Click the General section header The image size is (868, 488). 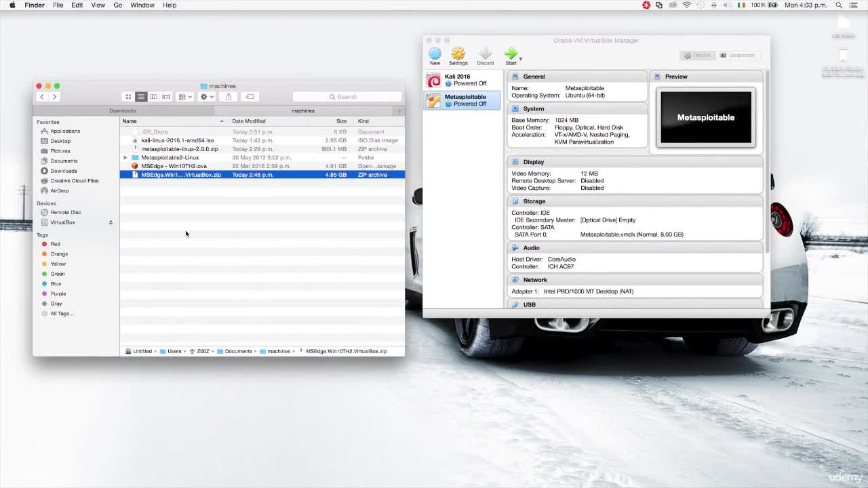pos(577,77)
